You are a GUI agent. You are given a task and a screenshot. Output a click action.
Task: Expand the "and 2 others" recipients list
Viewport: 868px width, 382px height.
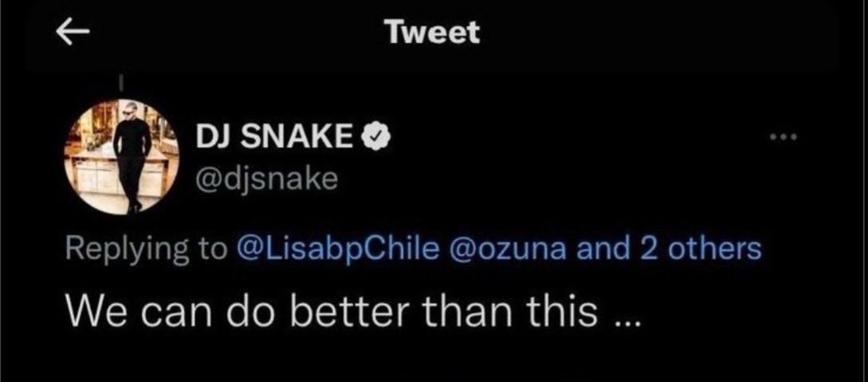pos(669,250)
